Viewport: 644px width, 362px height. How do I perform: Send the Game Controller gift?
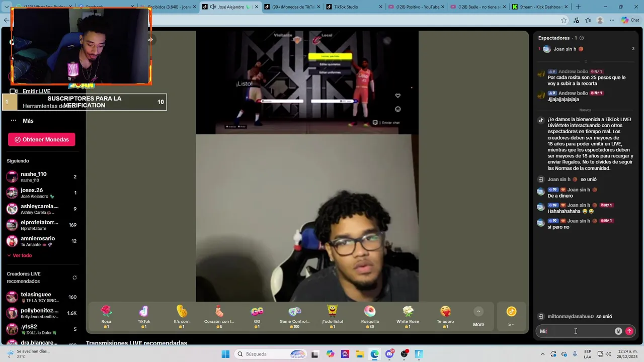click(295, 317)
